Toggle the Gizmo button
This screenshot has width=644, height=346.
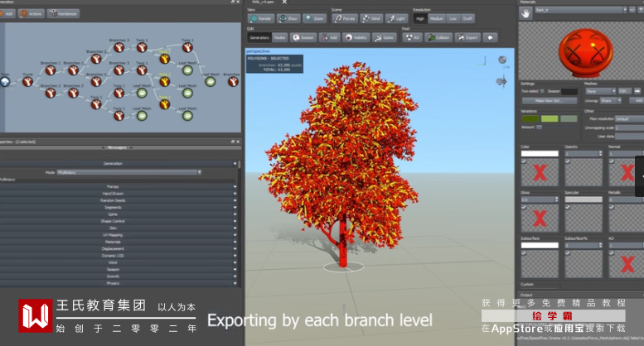coord(385,38)
